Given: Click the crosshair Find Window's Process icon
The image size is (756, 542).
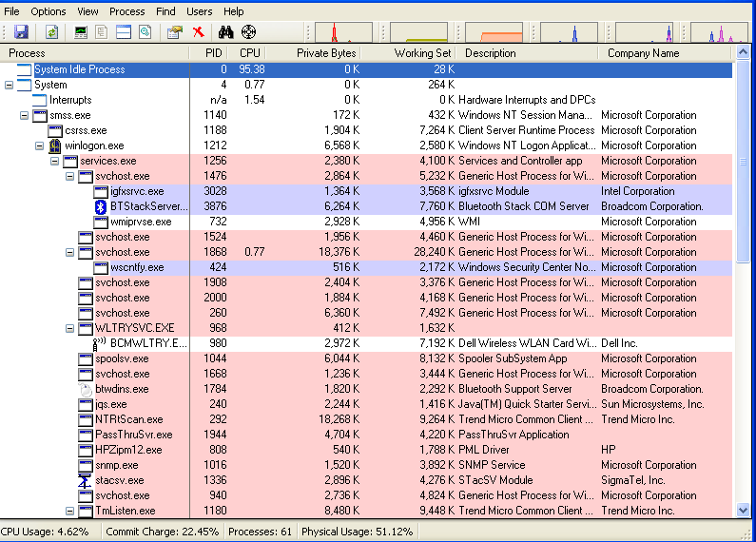Looking at the screenshot, I should (x=248, y=32).
